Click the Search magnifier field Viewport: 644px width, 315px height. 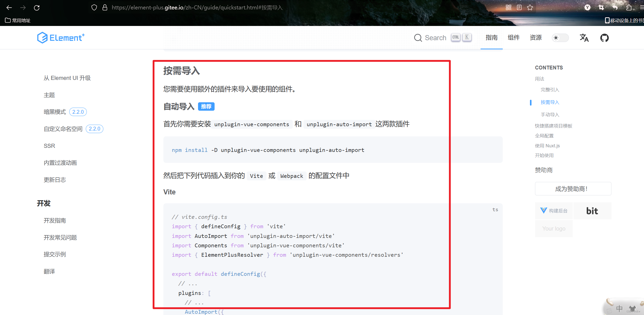443,38
